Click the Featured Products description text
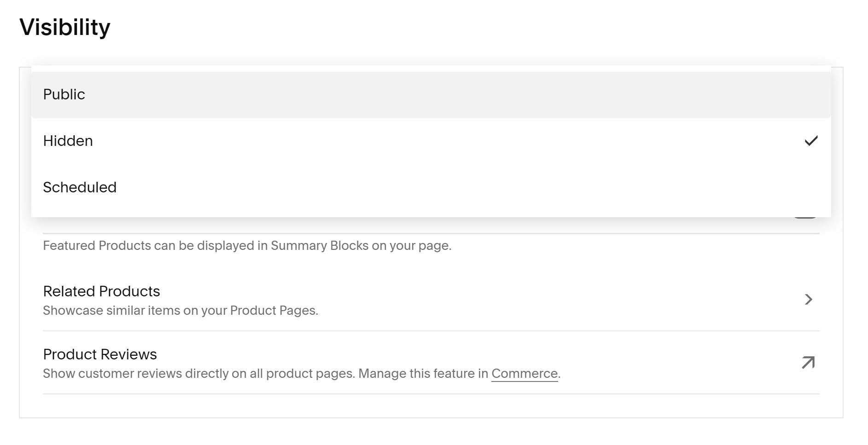 tap(247, 246)
